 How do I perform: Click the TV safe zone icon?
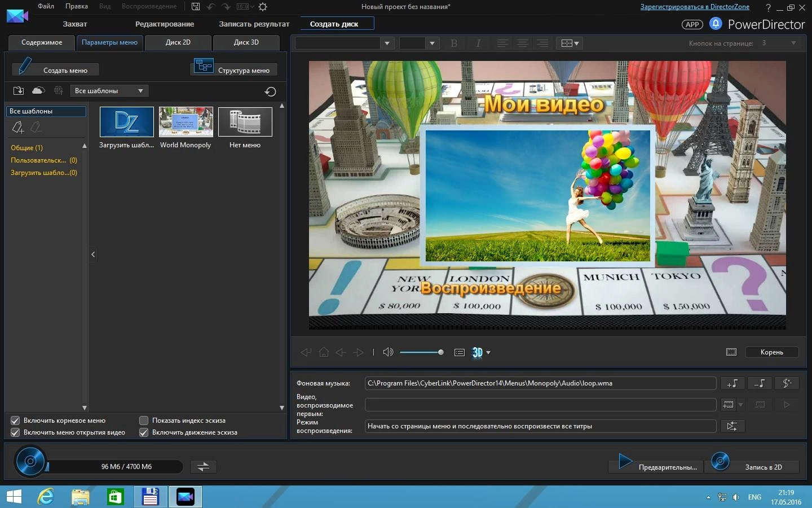[731, 352]
